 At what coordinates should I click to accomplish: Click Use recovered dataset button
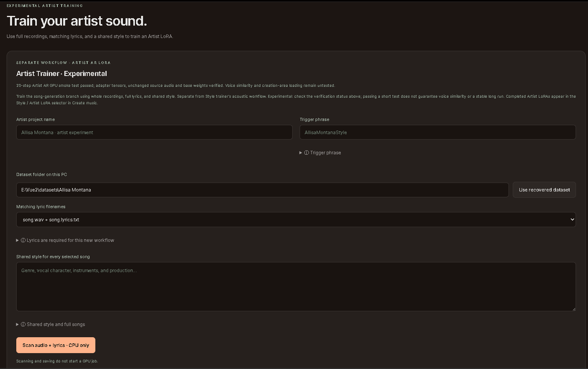click(544, 190)
